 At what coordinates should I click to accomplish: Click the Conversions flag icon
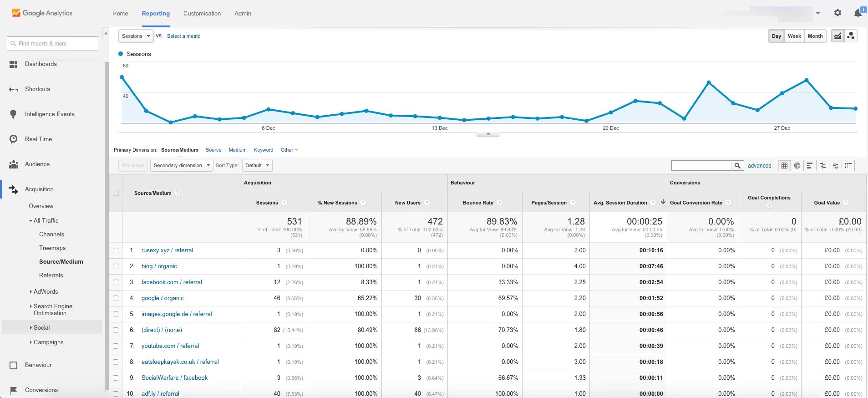tap(14, 390)
